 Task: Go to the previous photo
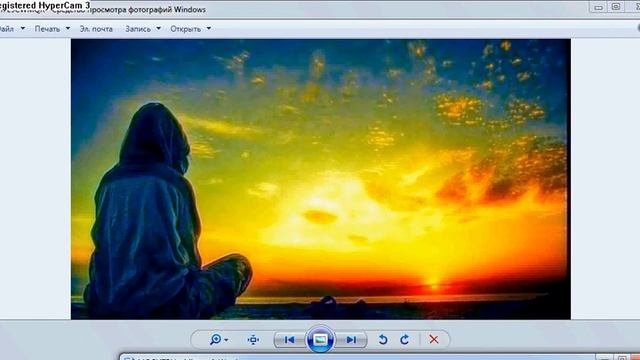[x=289, y=340]
